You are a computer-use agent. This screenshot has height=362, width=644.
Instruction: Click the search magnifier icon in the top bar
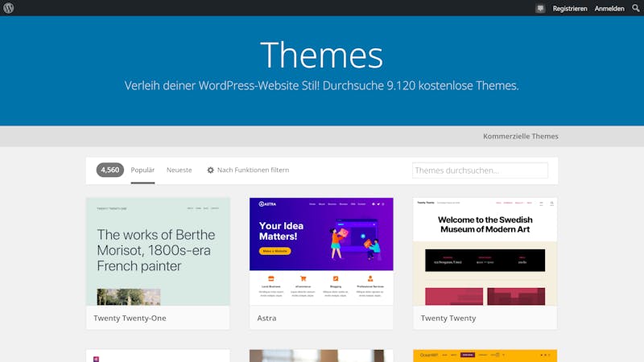(x=636, y=8)
